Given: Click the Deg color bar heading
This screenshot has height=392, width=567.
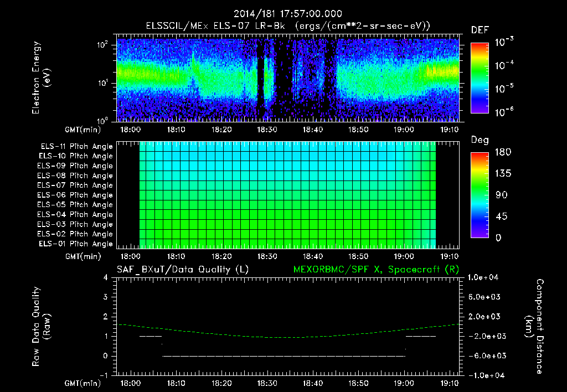Looking at the screenshot, I should pos(480,140).
